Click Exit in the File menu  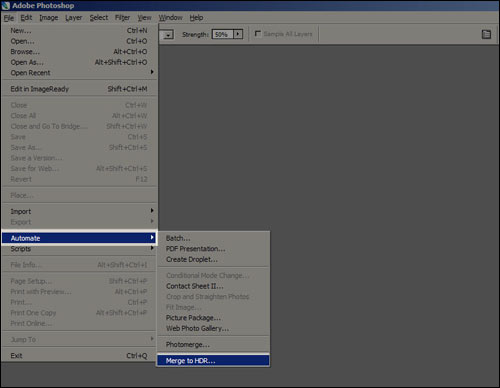click(x=80, y=356)
